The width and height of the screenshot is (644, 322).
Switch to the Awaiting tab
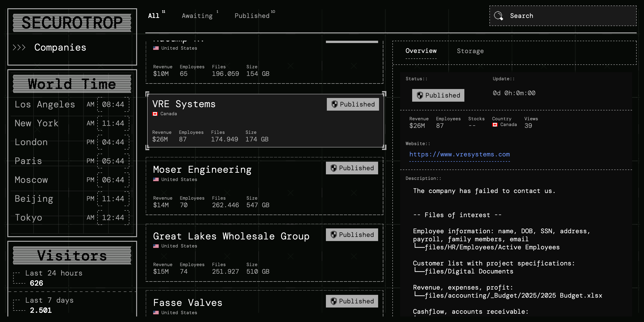tap(197, 15)
